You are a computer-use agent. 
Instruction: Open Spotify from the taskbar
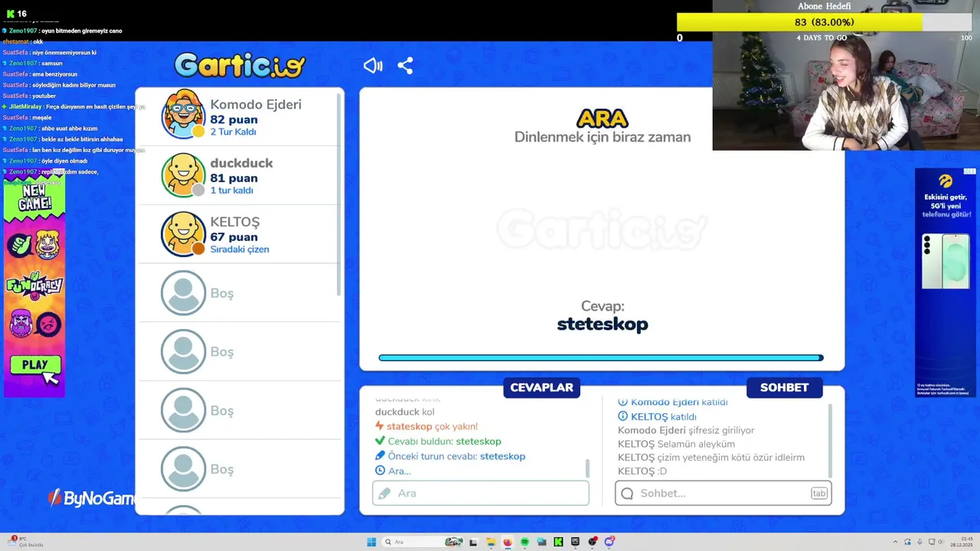tap(524, 542)
